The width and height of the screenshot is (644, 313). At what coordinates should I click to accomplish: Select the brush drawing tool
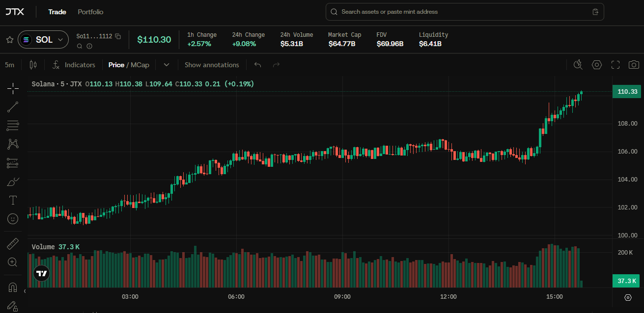[x=13, y=182]
